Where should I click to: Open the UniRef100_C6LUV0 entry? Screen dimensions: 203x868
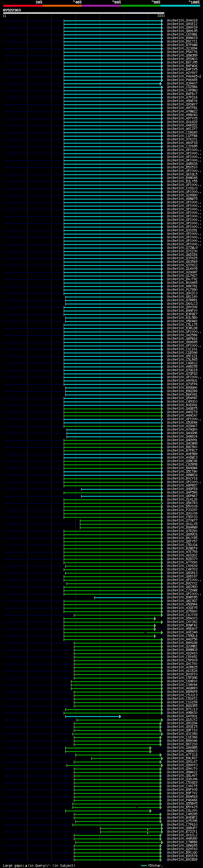point(182,811)
